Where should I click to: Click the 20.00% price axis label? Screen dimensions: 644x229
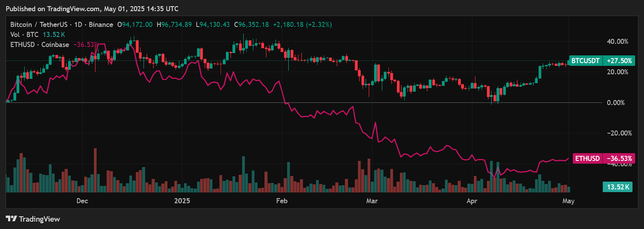tap(617, 72)
